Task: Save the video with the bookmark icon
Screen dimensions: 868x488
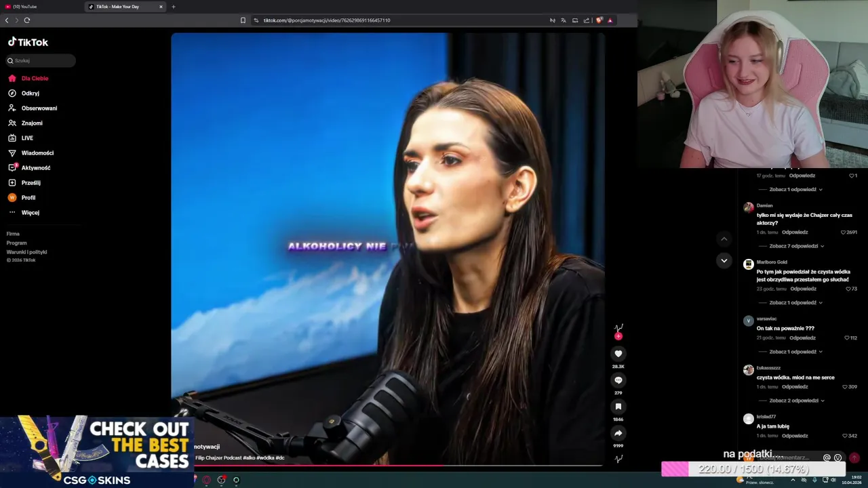Action: (x=618, y=407)
